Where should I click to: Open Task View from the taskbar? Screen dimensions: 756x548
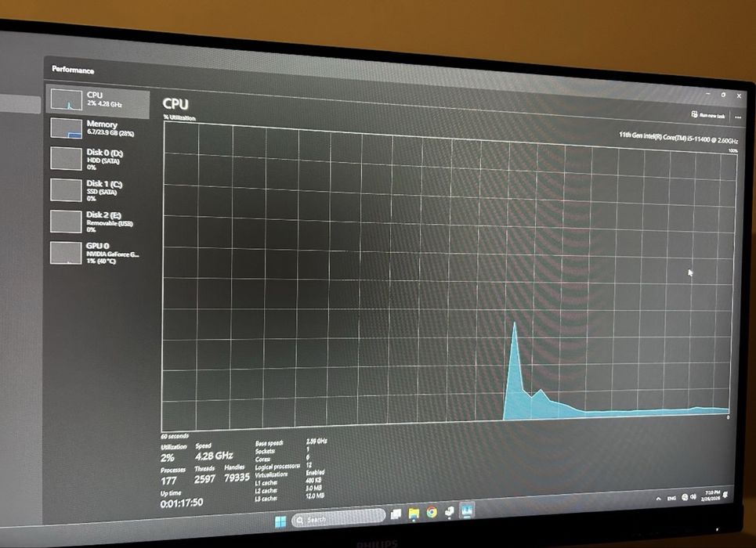coord(396,514)
